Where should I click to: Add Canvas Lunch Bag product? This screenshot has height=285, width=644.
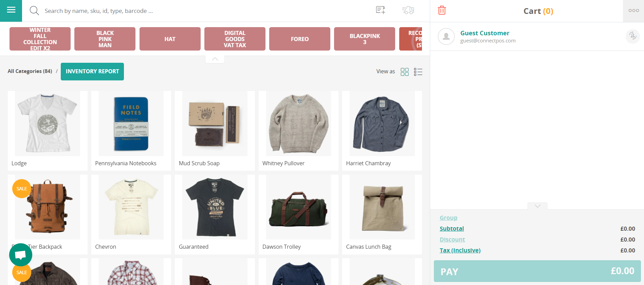(x=382, y=214)
